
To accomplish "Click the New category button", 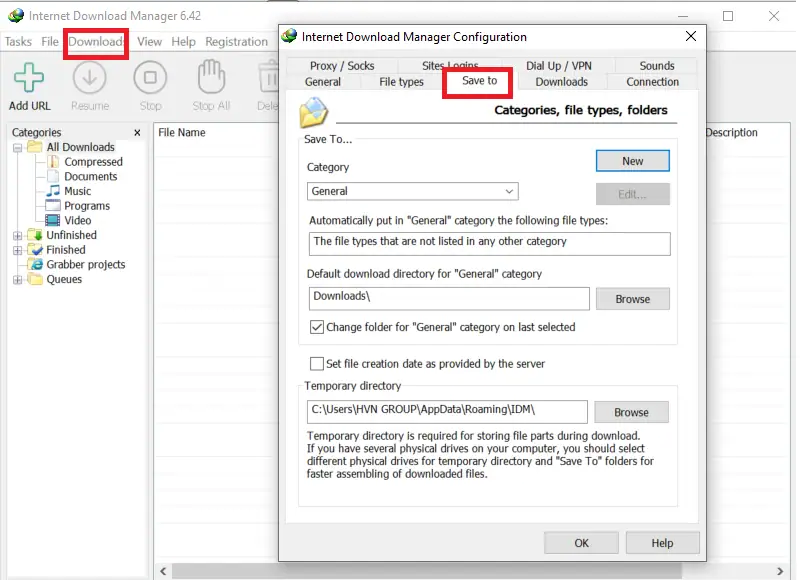I will point(632,161).
